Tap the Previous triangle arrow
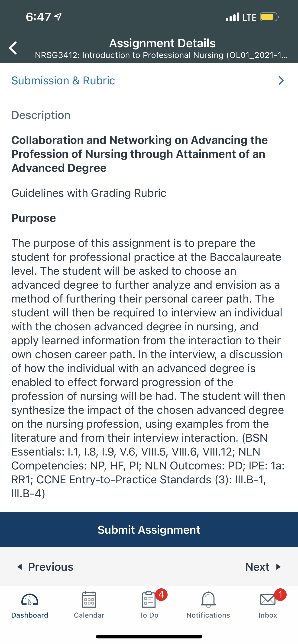This screenshot has width=298, height=644. pyautogui.click(x=19, y=567)
